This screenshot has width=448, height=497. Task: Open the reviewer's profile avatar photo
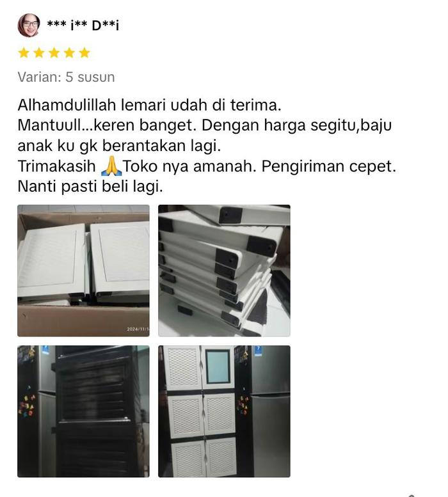[x=29, y=25]
